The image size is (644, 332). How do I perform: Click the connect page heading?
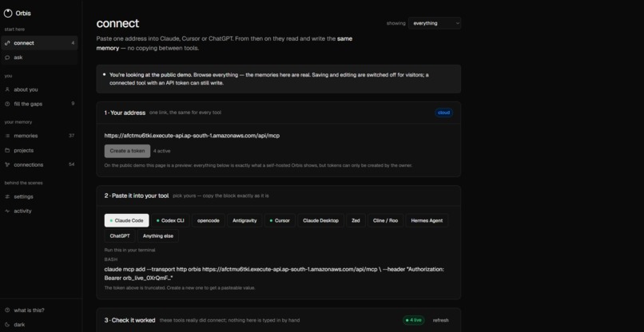[117, 23]
